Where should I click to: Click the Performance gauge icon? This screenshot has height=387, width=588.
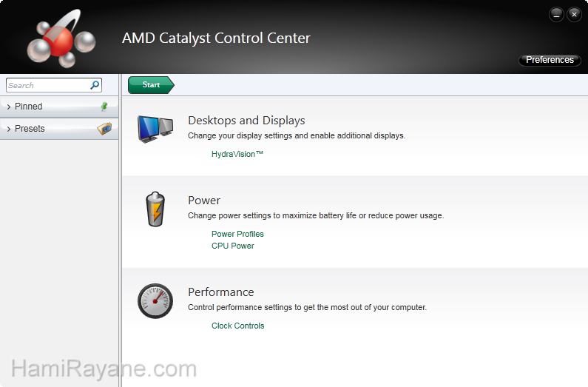pyautogui.click(x=155, y=300)
